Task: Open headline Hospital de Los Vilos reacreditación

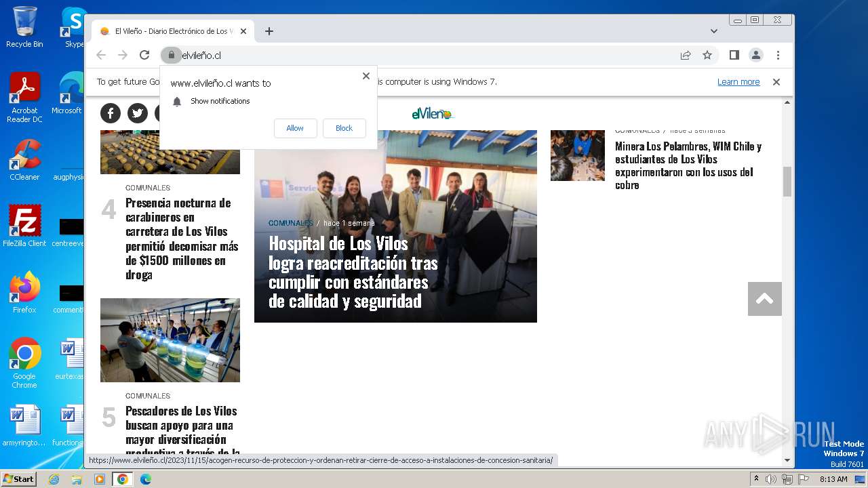Action: (353, 272)
